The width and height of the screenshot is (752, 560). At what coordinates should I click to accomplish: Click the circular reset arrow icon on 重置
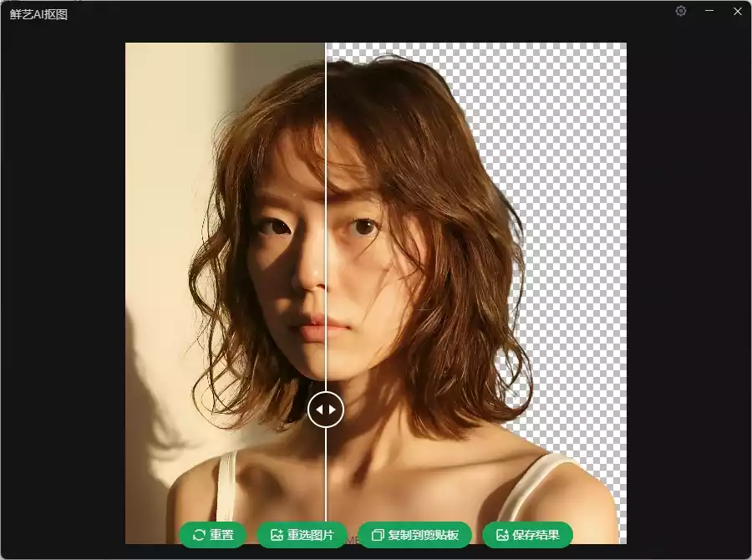[199, 535]
